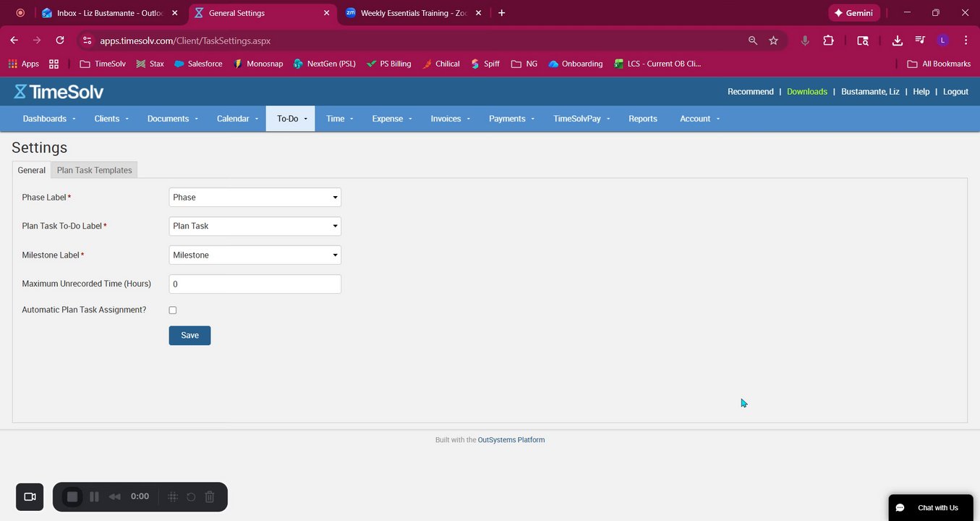Expand the Calendar menu
Screen dimensions: 980x521
pyautogui.click(x=237, y=119)
